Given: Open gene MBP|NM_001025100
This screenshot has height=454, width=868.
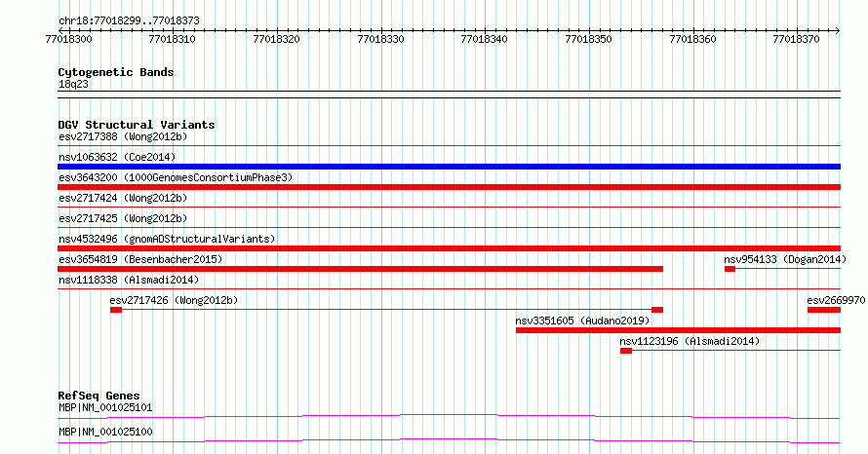Looking at the screenshot, I should [105, 432].
